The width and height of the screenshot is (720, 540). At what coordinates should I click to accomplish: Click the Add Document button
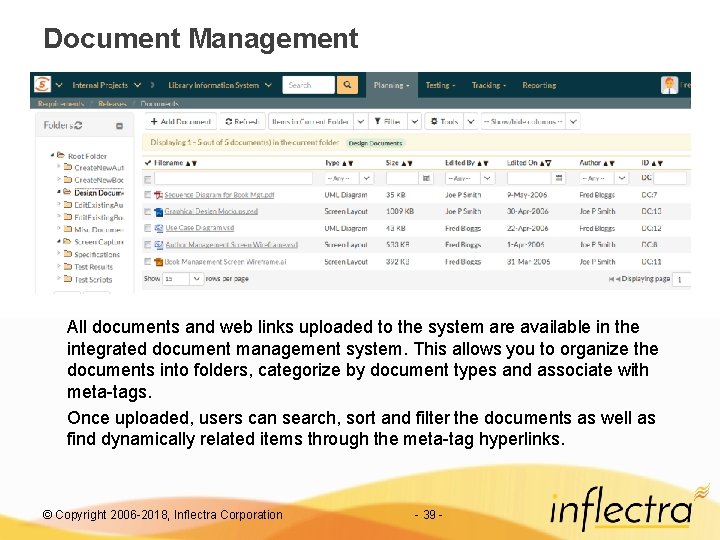coord(180,122)
